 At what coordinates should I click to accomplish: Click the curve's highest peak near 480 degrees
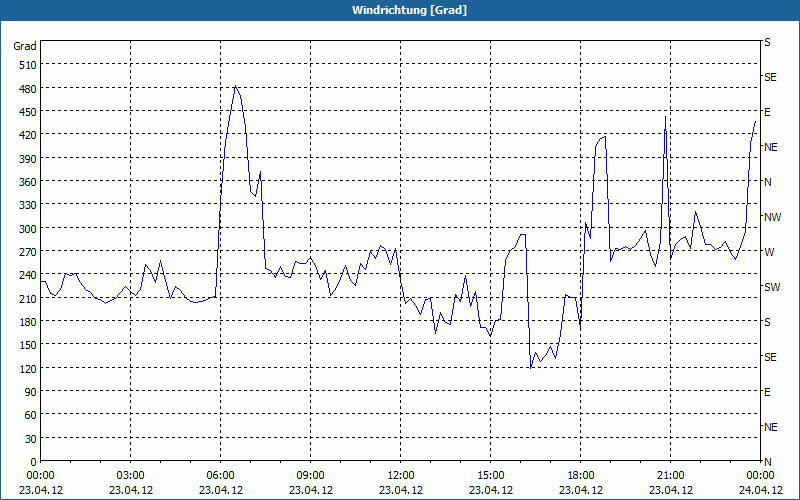click(235, 86)
